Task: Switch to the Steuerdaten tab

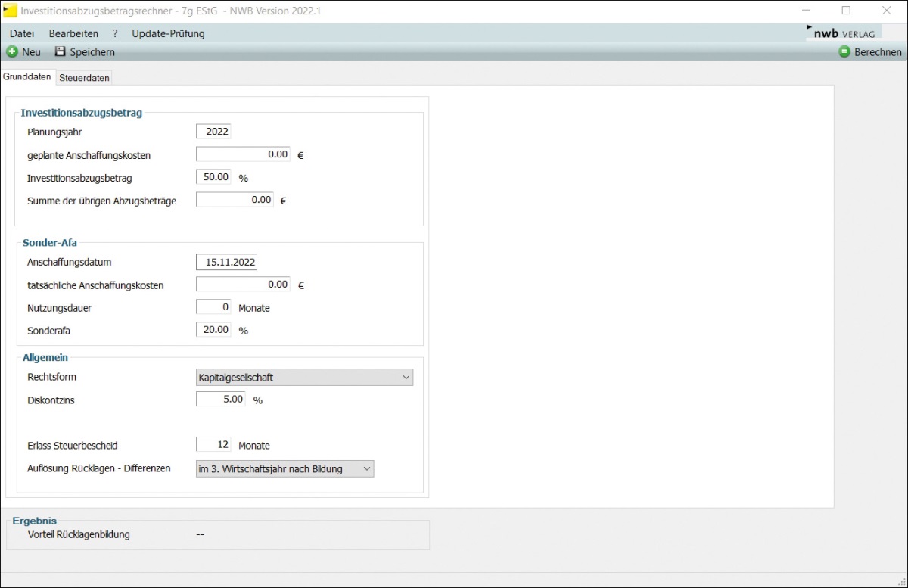Action: (84, 78)
